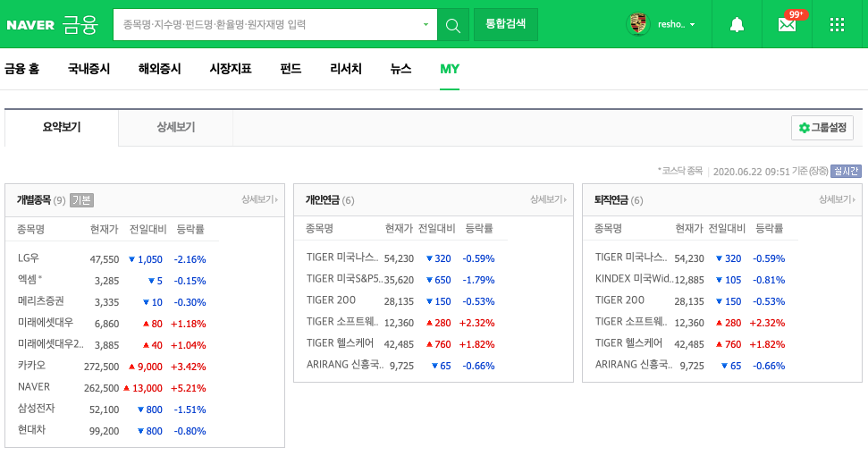Click 삼성전자's price 52,100
Screen dimensions: 868x456
[x=104, y=410]
